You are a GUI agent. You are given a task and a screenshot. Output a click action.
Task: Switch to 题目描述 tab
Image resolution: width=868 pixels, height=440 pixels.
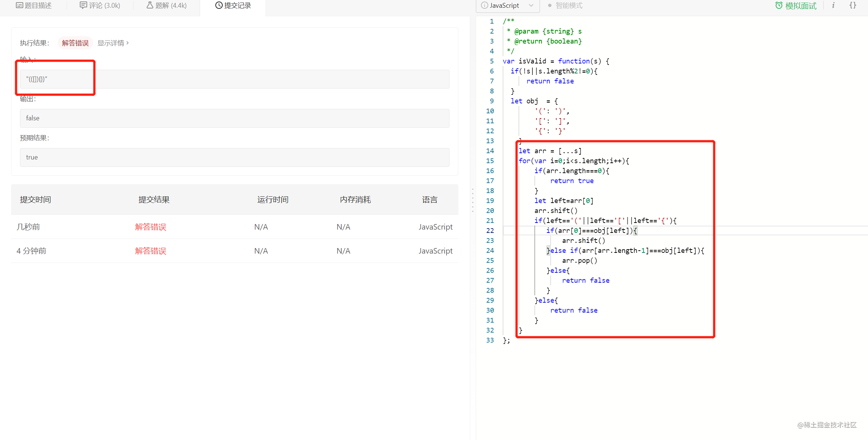[x=34, y=6]
